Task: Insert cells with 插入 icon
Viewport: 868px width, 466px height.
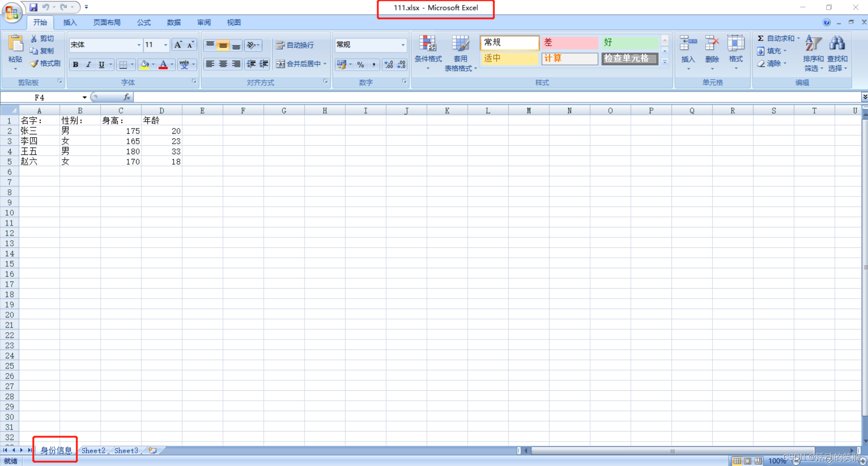Action: point(688,53)
